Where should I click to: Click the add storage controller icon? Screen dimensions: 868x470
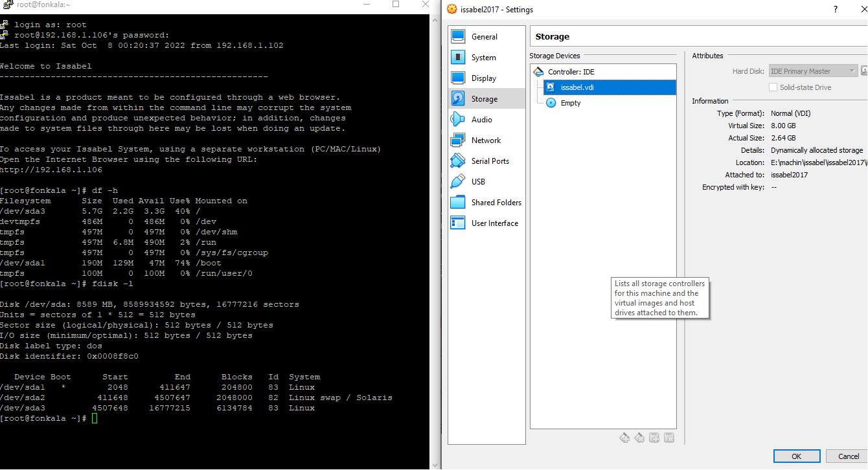click(x=624, y=438)
